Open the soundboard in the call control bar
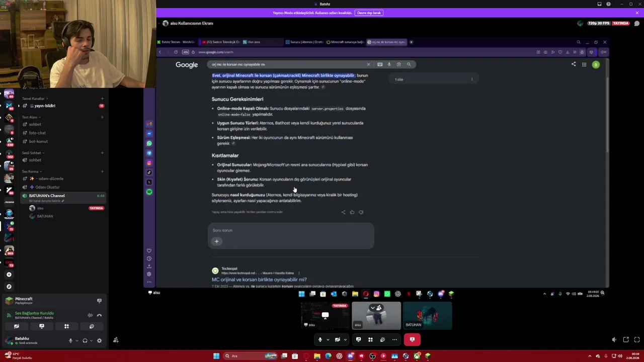Image resolution: width=644 pixels, height=362 pixels. (382, 340)
